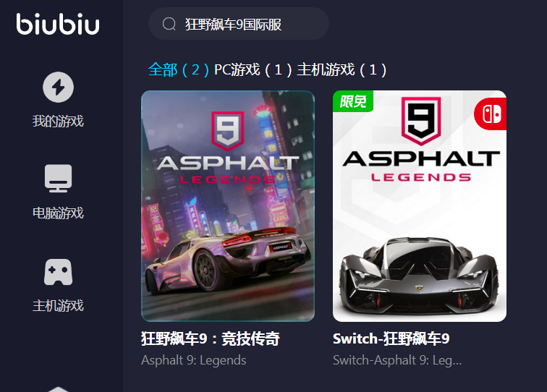
Task: Click the green 限免 badge
Action: 353,101
